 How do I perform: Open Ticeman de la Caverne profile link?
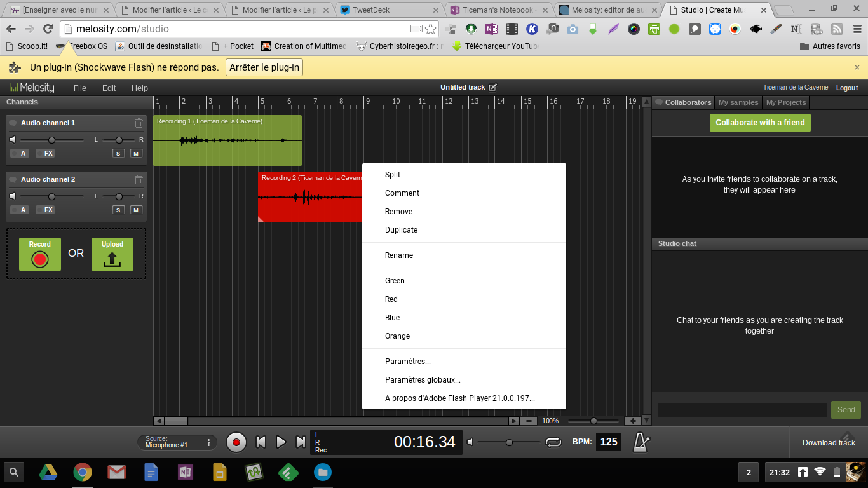(x=796, y=88)
